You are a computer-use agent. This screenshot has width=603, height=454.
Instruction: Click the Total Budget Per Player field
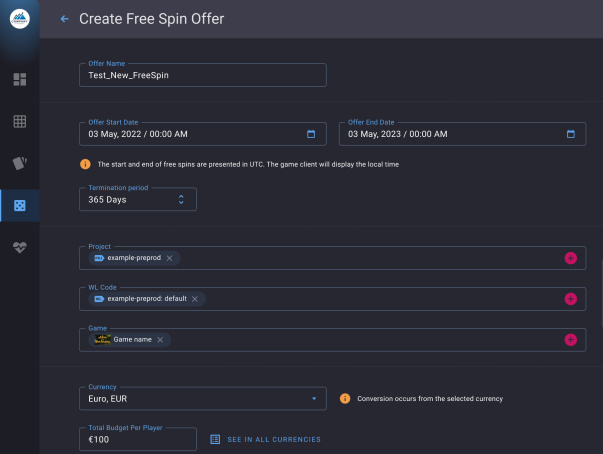138,440
